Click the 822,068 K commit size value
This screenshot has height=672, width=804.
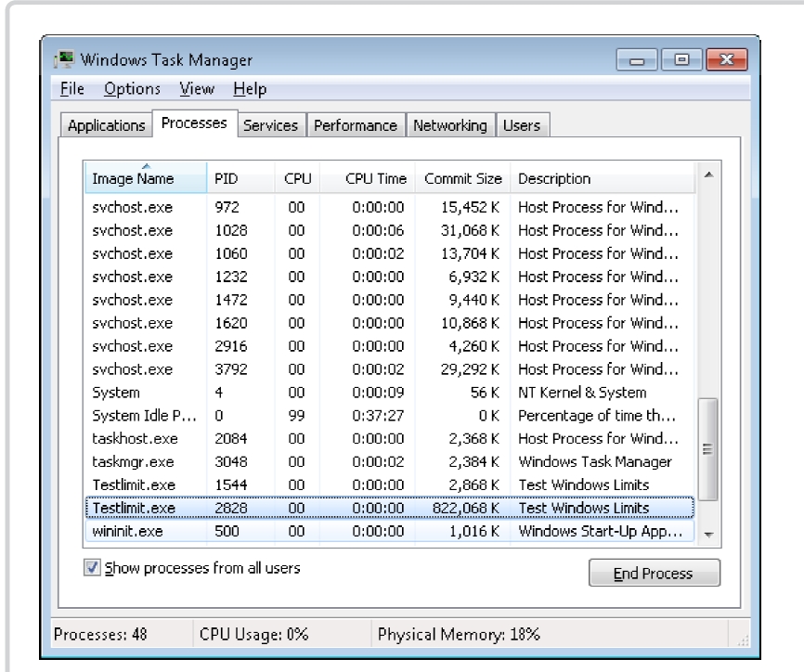click(x=465, y=508)
